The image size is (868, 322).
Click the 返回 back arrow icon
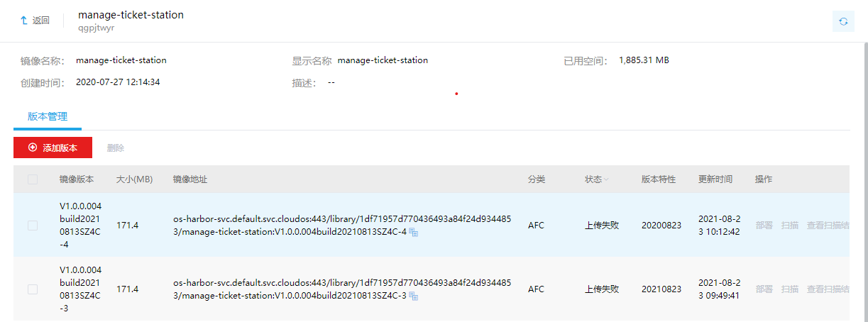click(23, 21)
